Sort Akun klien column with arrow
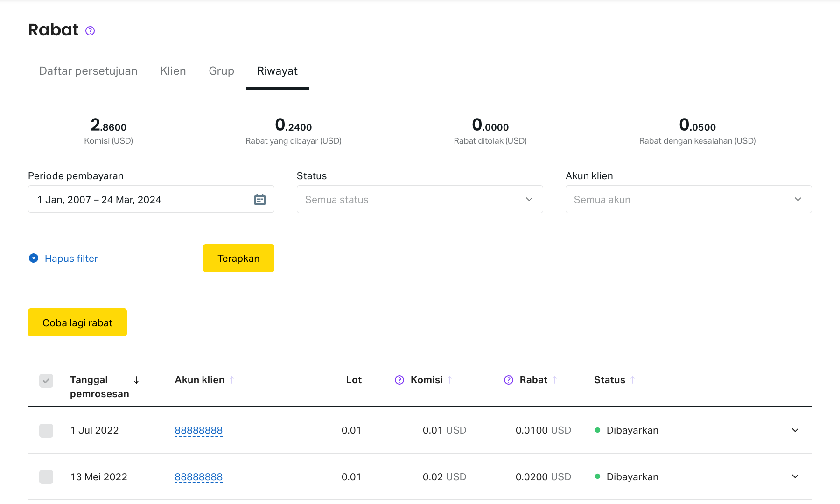The width and height of the screenshot is (840, 504). click(232, 380)
